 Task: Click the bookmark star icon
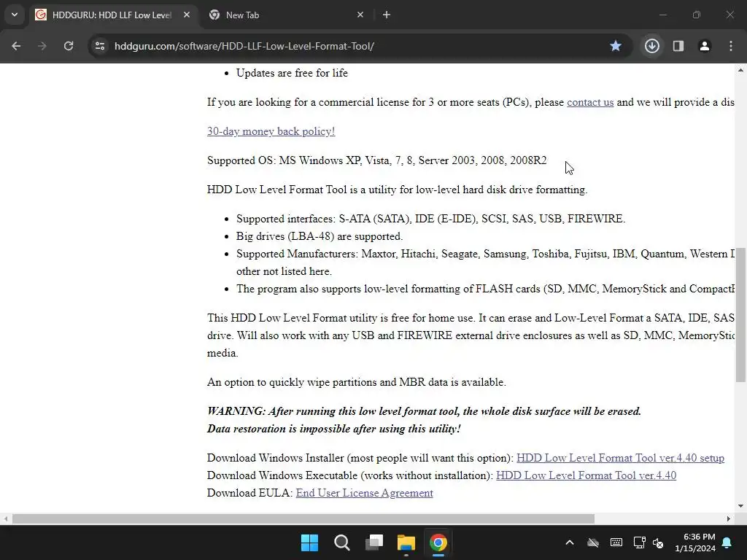616,46
